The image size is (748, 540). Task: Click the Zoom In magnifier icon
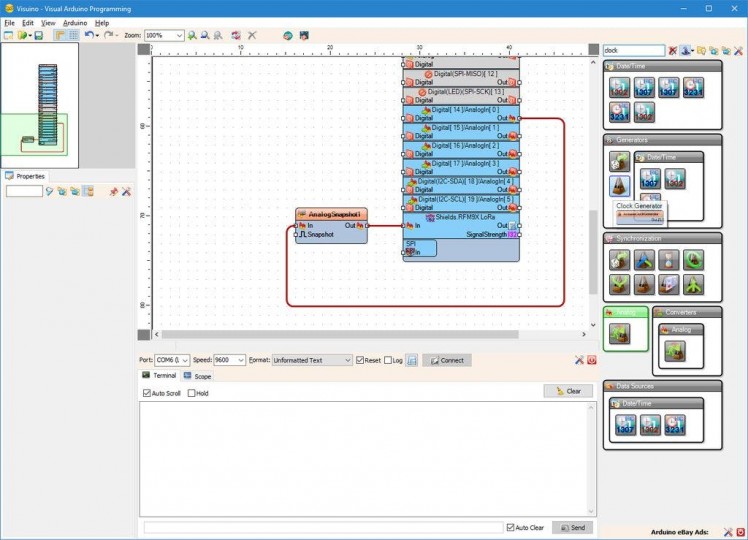tap(192, 35)
